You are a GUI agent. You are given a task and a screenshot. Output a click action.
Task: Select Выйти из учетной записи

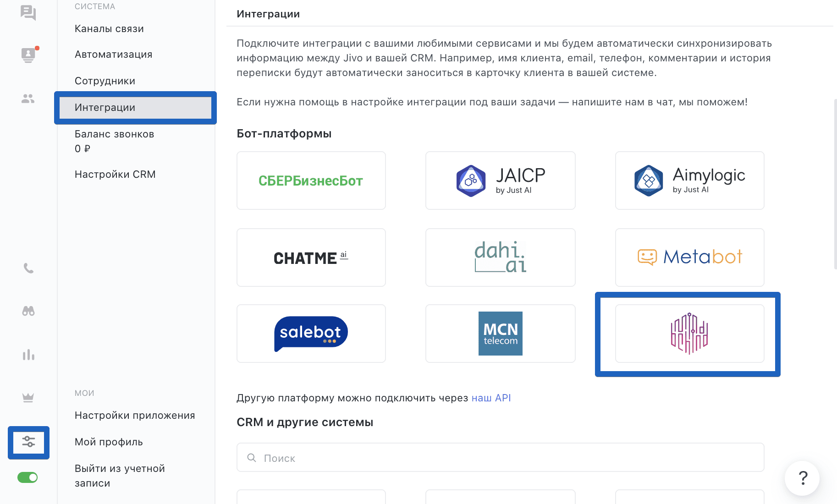tap(120, 476)
